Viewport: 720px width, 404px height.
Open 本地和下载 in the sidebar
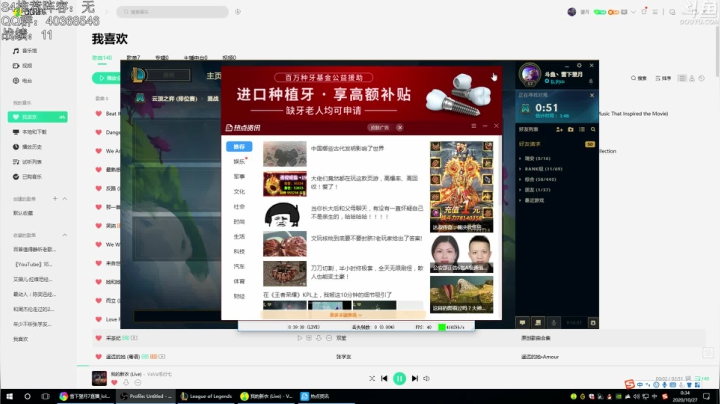30,132
